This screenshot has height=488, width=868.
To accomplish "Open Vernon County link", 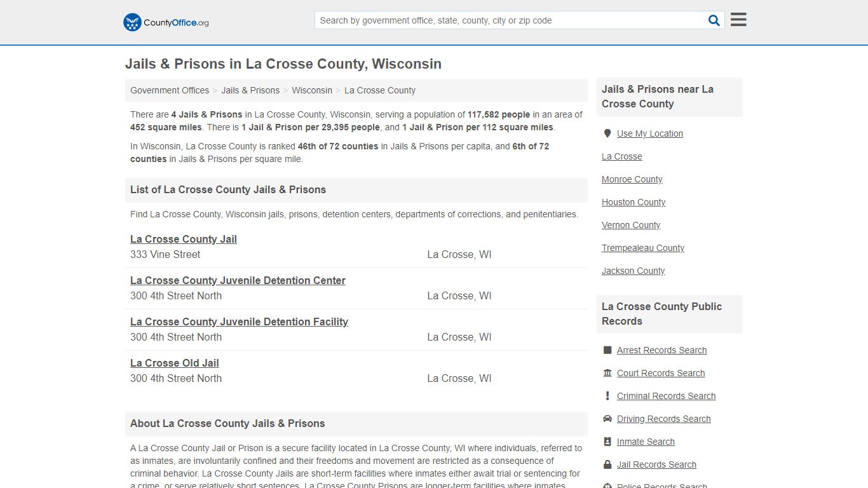I will click(x=631, y=225).
